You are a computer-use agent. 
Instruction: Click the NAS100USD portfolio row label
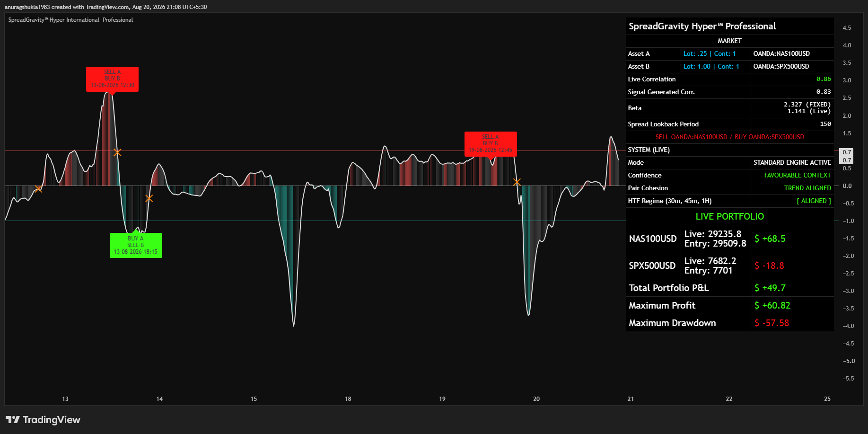(653, 239)
